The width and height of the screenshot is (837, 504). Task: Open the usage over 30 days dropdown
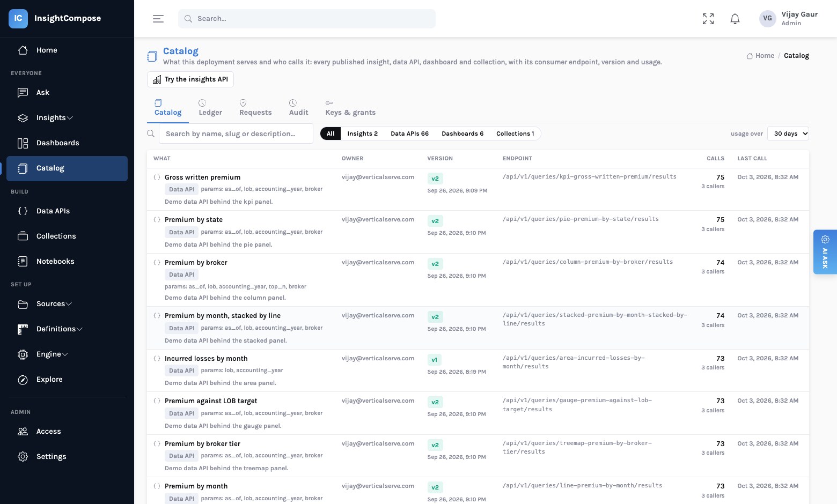(x=788, y=134)
